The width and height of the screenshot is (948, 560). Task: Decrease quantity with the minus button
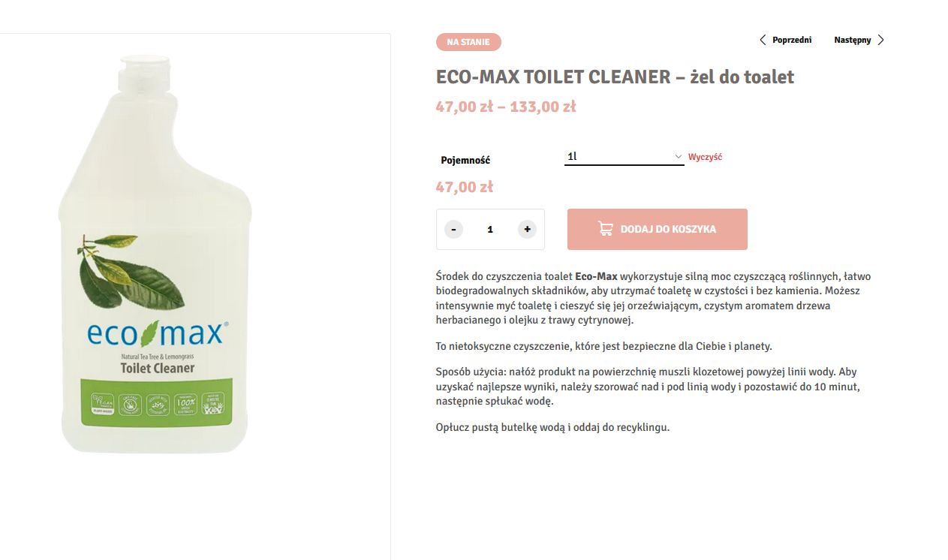click(x=453, y=229)
